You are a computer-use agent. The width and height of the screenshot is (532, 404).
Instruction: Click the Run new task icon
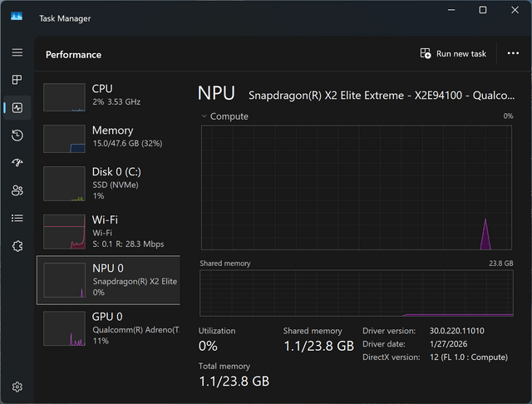[x=426, y=53]
